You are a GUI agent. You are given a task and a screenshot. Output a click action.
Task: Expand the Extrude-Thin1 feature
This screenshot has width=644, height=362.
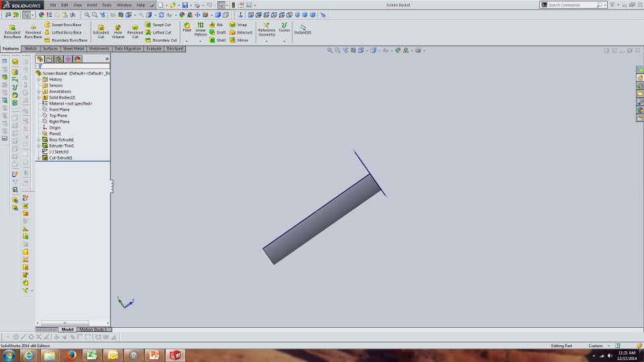tap(39, 145)
